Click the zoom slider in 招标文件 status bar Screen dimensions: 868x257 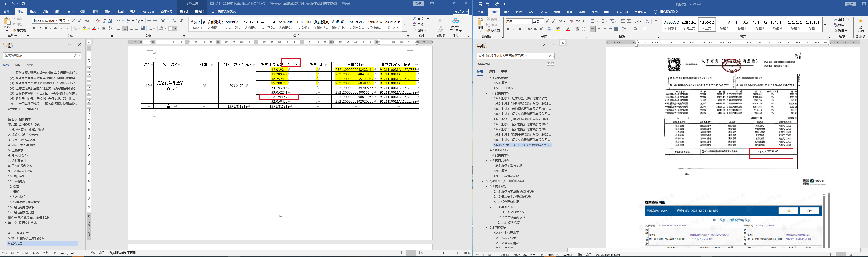point(443,253)
